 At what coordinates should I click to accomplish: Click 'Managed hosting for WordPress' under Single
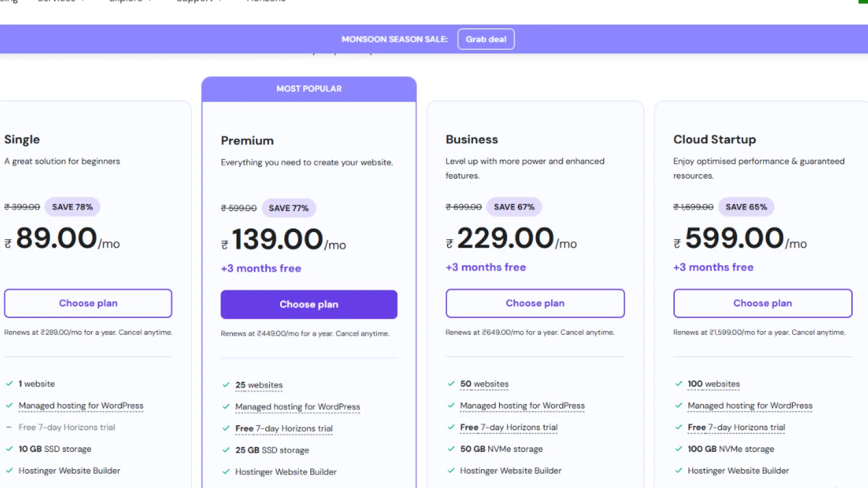(x=81, y=406)
